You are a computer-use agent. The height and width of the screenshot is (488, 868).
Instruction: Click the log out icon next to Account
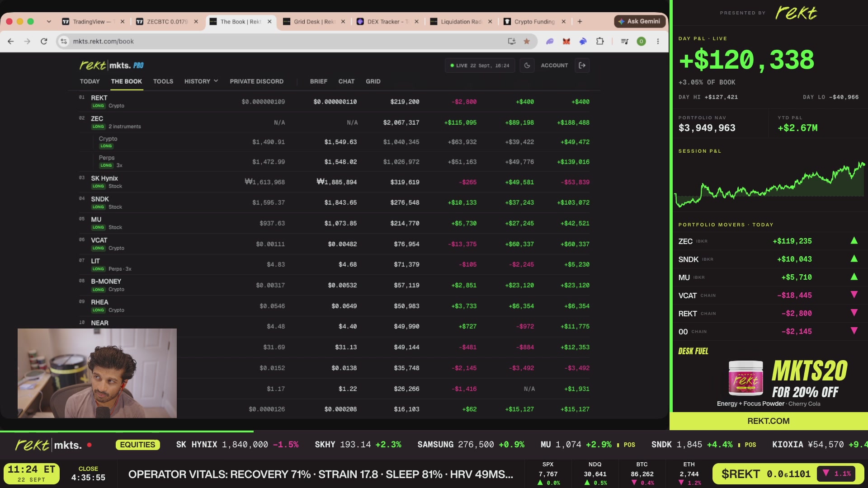pyautogui.click(x=582, y=66)
